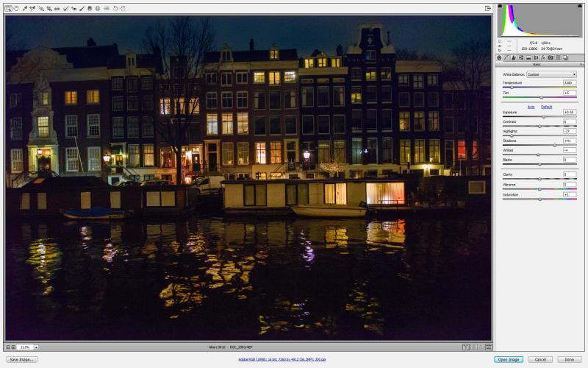Select the Graduated Filter tool
588x368 pixels.
(x=90, y=8)
